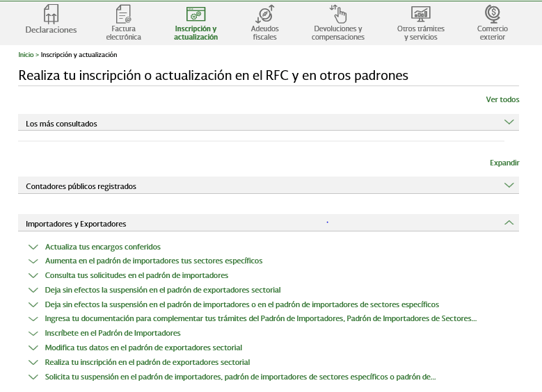
Task: Go to Inicio breadcrumb link
Action: pyautogui.click(x=26, y=55)
